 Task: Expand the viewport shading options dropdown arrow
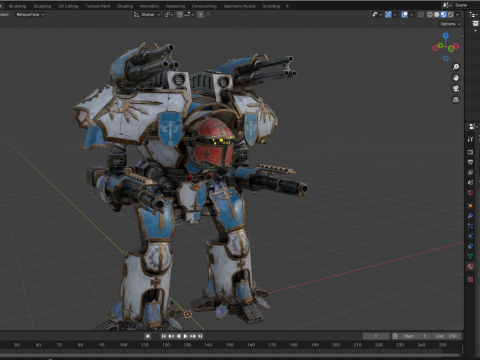tap(458, 14)
